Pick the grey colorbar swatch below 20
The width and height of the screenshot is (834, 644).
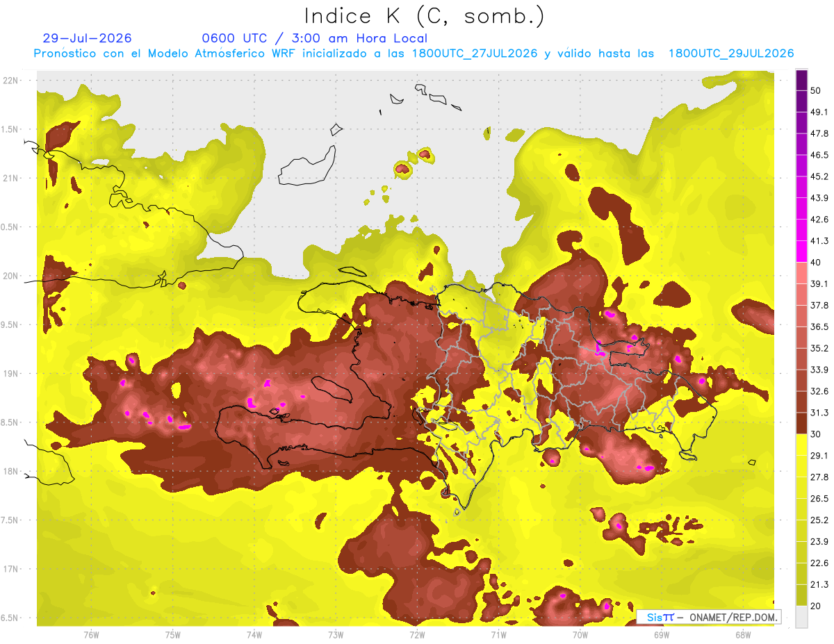801,616
